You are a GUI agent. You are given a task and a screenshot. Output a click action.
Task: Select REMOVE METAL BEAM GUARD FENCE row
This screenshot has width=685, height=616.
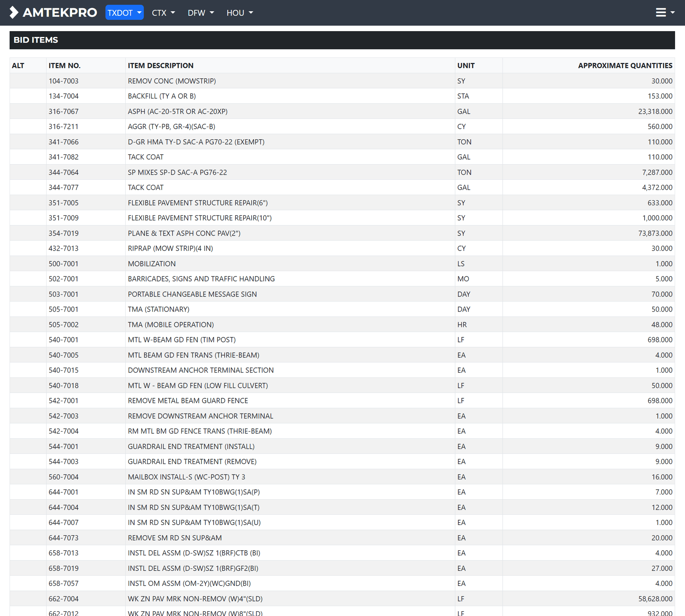tap(188, 401)
